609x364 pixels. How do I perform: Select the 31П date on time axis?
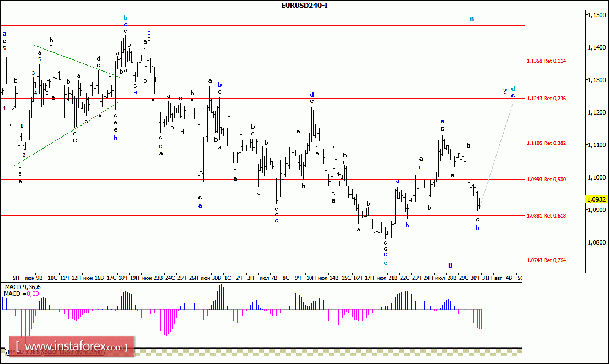(487, 278)
